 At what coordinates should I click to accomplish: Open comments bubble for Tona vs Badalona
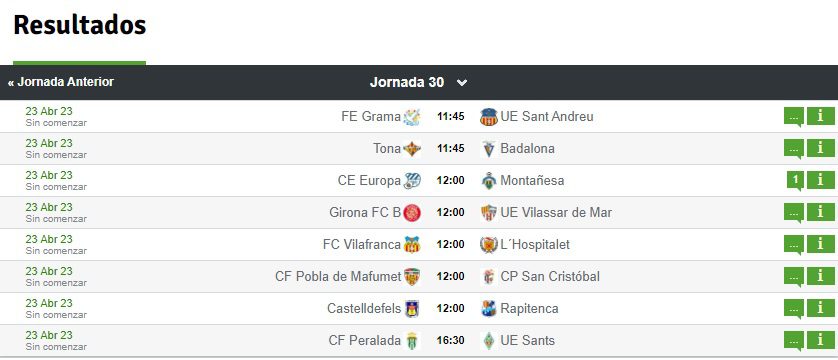794,149
